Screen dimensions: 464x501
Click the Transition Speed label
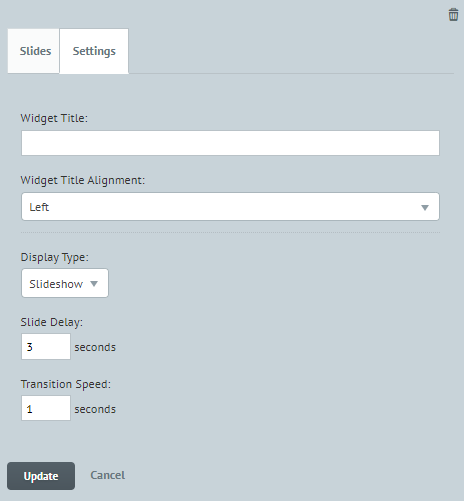click(x=66, y=384)
